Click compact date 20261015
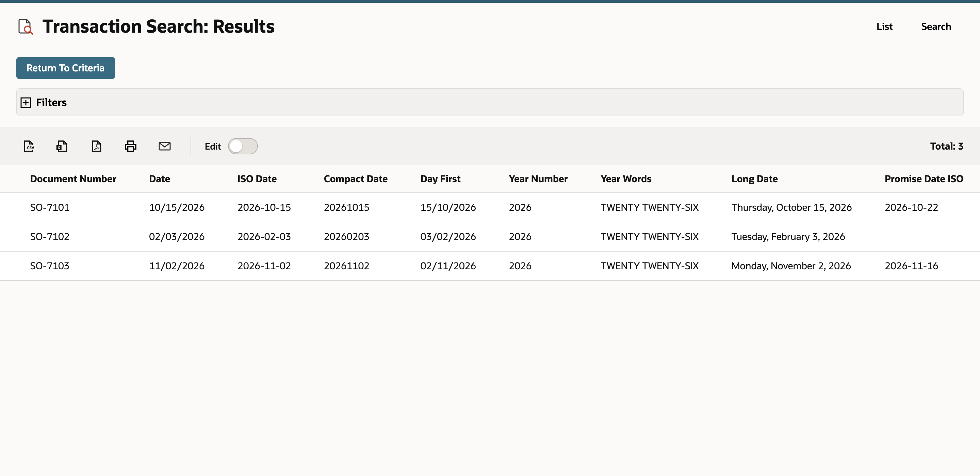Viewport: 980px width, 476px height. point(346,207)
